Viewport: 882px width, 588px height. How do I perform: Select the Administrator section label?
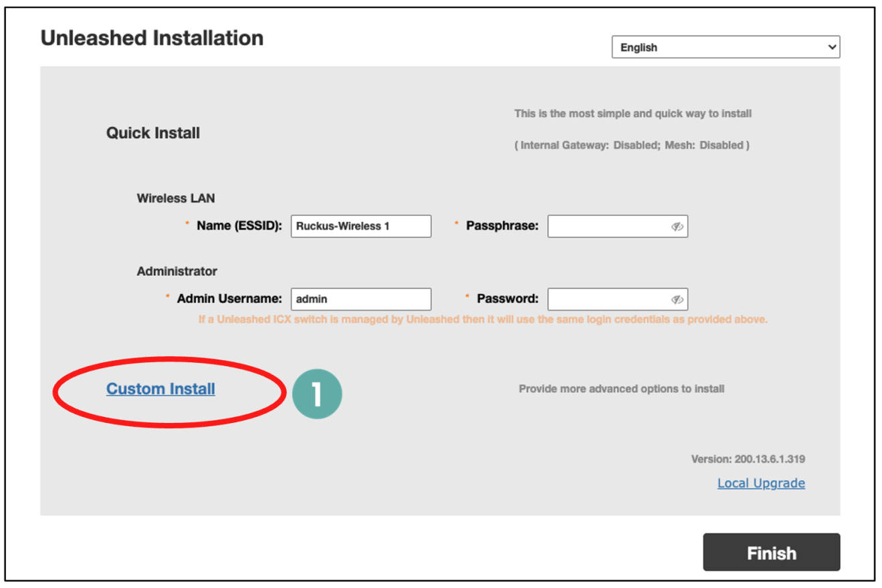click(x=177, y=271)
